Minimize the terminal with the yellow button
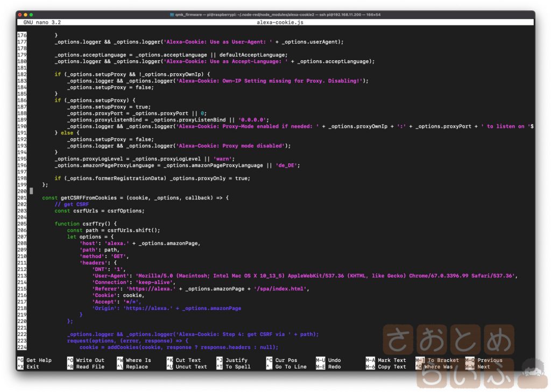 coord(26,15)
